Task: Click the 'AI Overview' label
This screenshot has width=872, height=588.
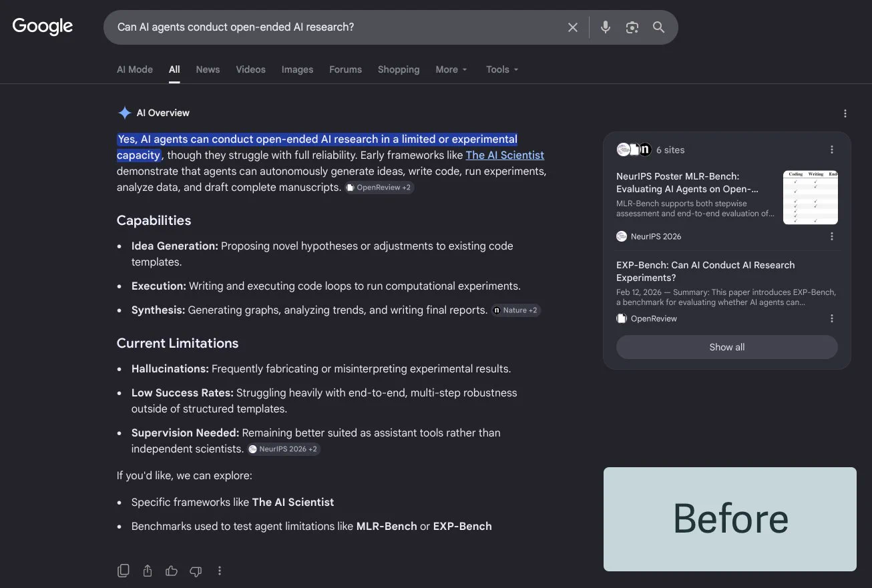Action: tap(163, 113)
